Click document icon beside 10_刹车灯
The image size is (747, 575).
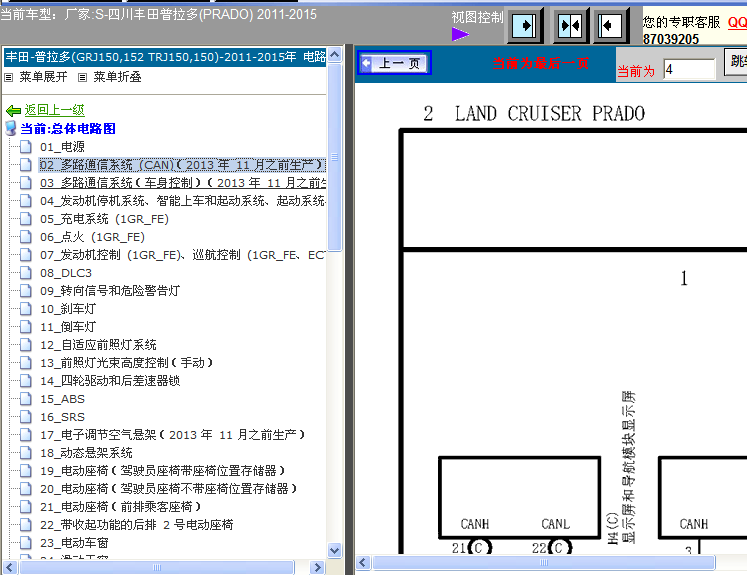tap(26, 309)
